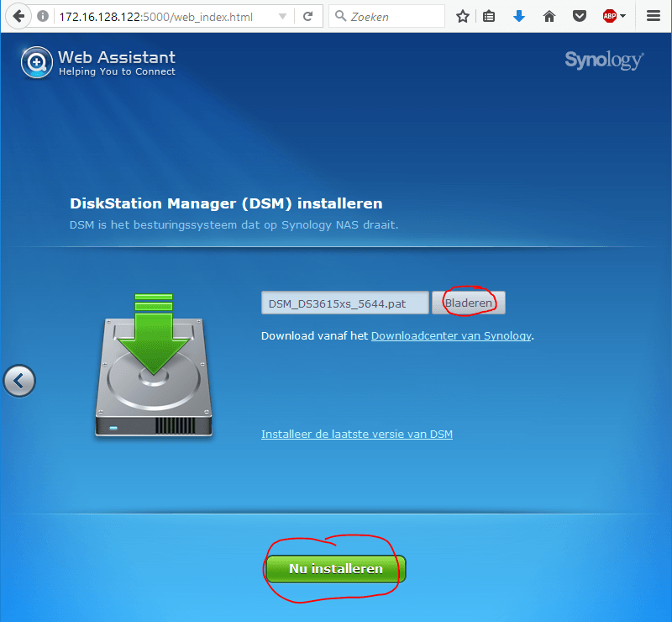Open site information icon in address bar
Screen dimensions: 672x622
(43, 16)
